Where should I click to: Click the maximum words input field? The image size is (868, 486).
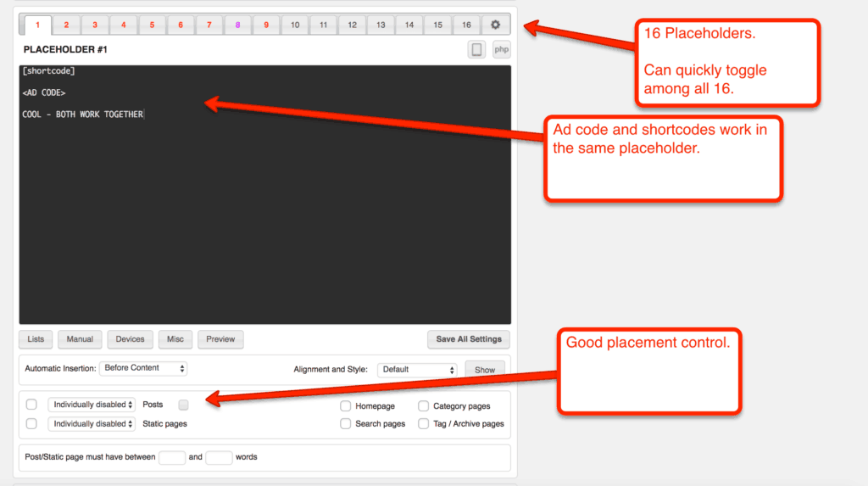point(219,458)
